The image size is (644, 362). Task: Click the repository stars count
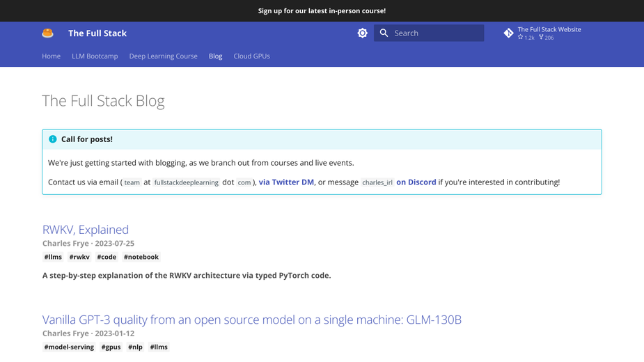pyautogui.click(x=526, y=38)
